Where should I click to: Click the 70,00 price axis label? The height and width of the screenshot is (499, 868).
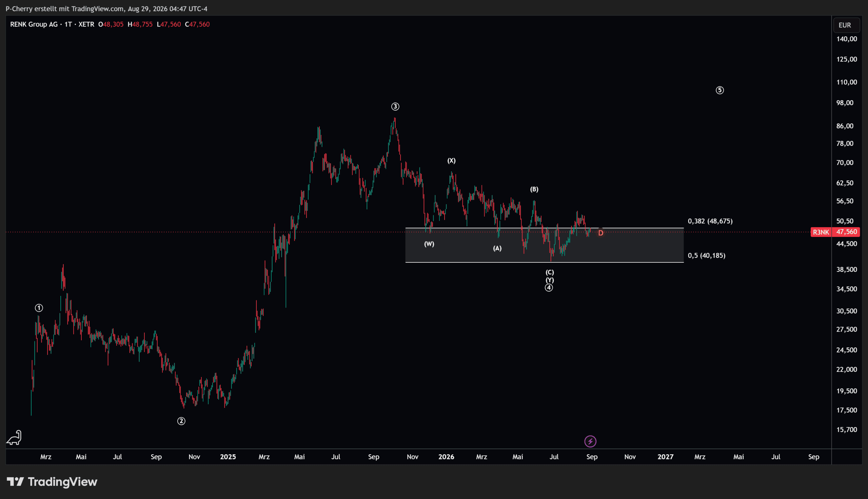[x=845, y=163]
